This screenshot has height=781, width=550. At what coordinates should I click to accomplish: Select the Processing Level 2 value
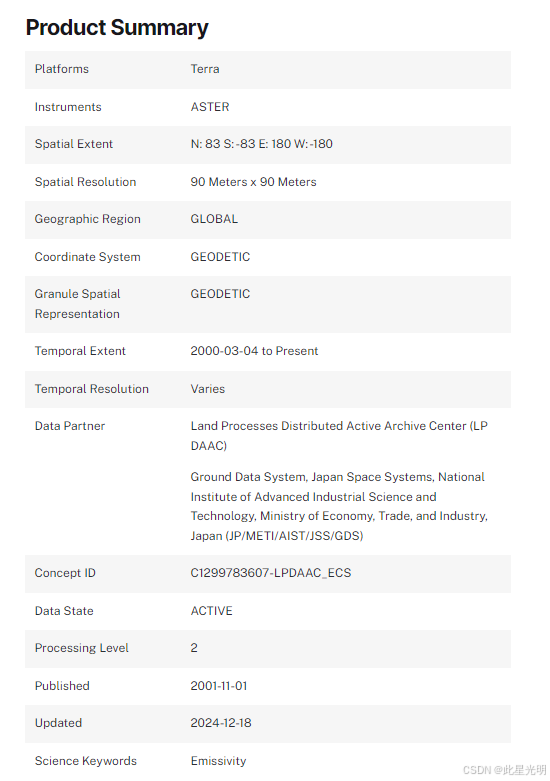[x=194, y=648]
